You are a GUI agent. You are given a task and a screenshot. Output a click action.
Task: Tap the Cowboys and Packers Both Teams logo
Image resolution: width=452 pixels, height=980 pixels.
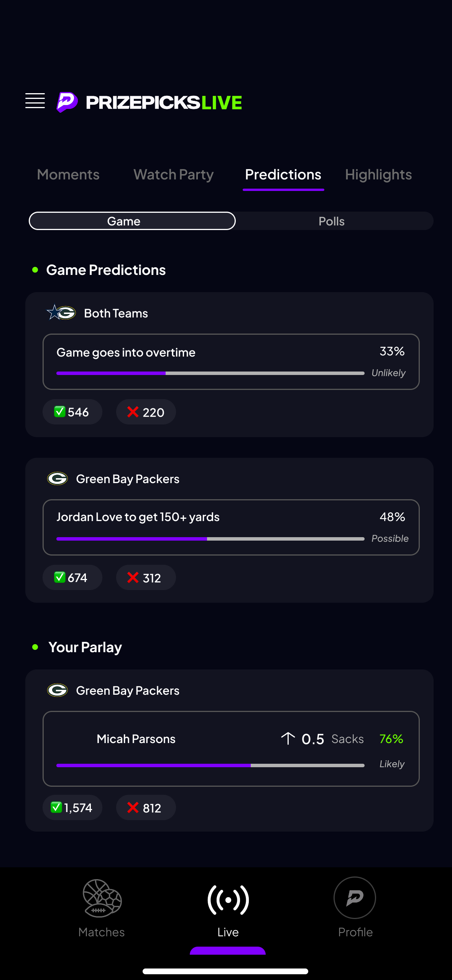pos(61,313)
